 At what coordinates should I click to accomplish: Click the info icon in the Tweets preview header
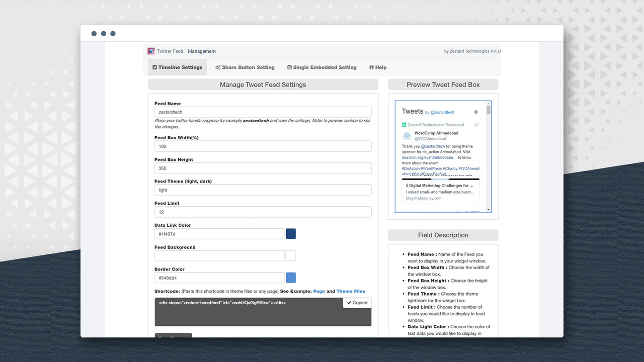click(x=475, y=112)
